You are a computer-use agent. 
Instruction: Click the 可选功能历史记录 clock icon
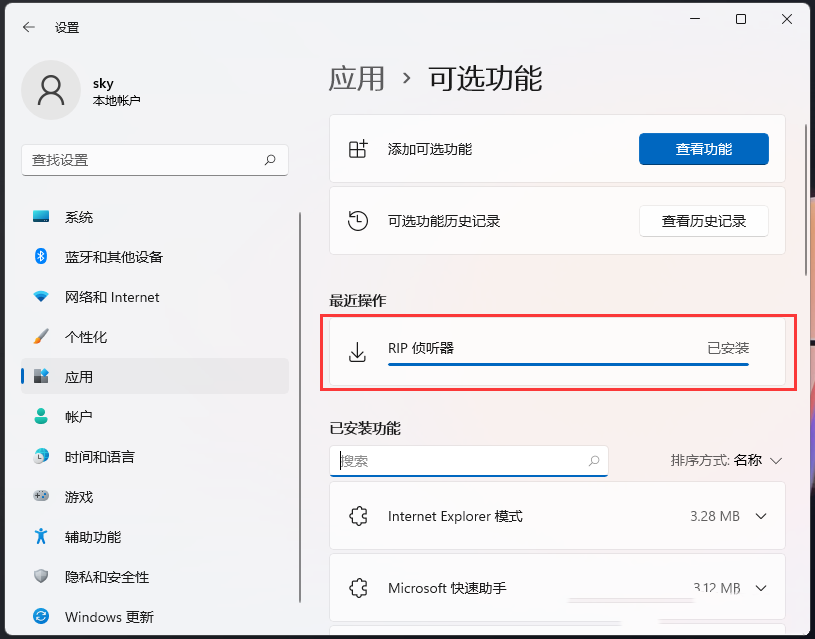tap(358, 220)
